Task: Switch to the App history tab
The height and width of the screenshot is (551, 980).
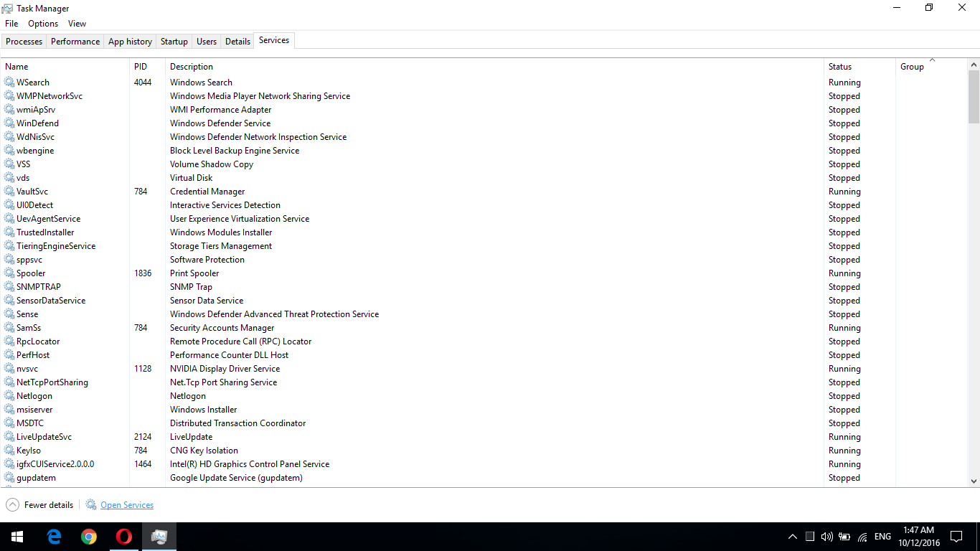Action: (x=130, y=42)
